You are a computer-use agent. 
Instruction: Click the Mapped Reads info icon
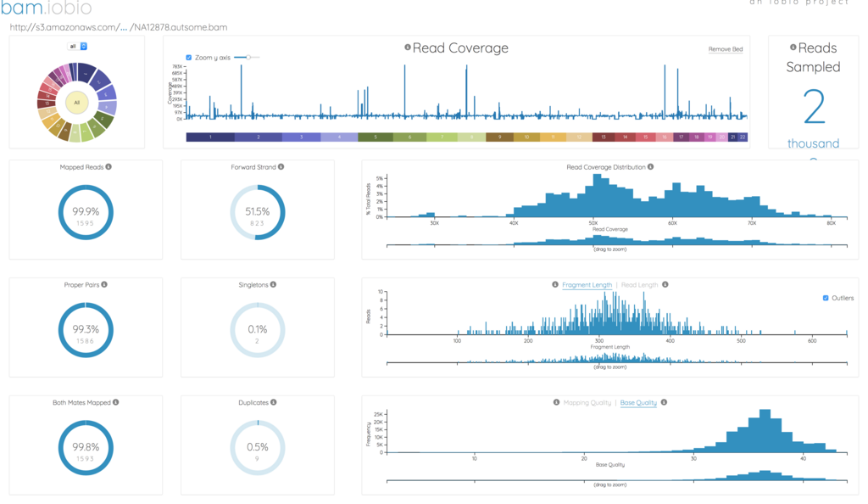click(108, 167)
